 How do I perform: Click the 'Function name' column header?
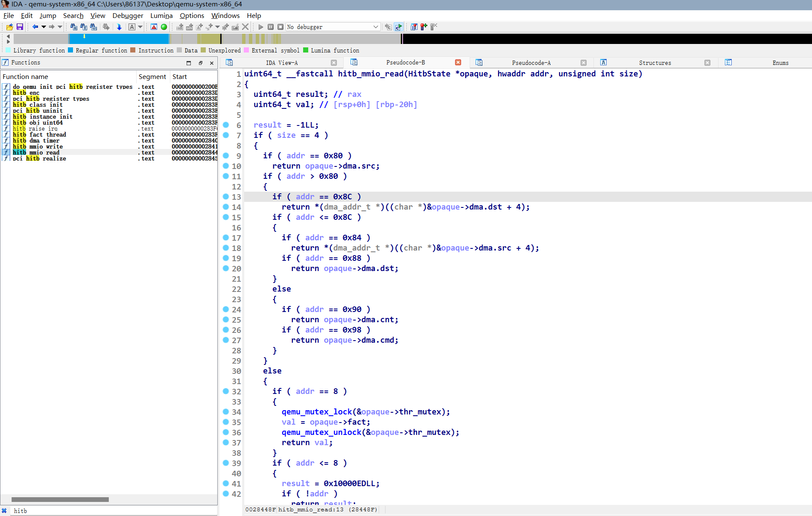coord(68,77)
